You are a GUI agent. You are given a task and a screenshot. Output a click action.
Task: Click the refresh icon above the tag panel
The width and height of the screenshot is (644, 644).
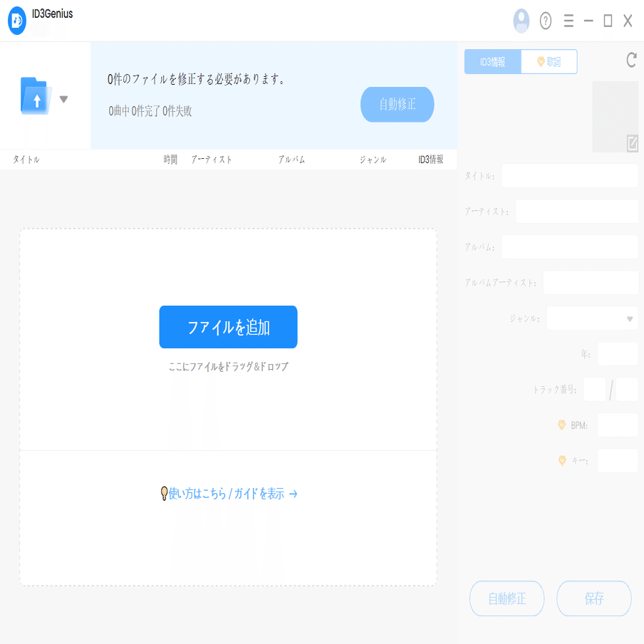tap(630, 61)
